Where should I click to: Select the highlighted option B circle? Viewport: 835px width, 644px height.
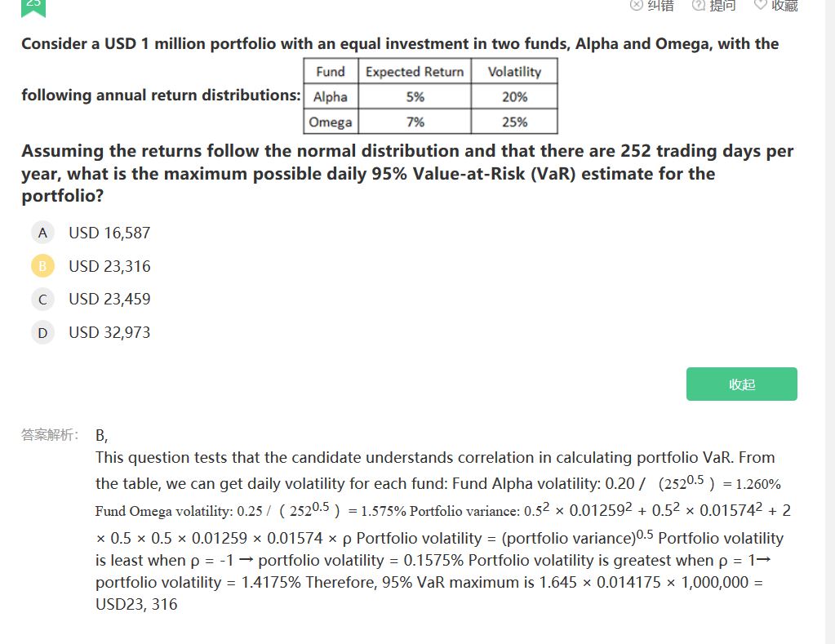point(42,266)
